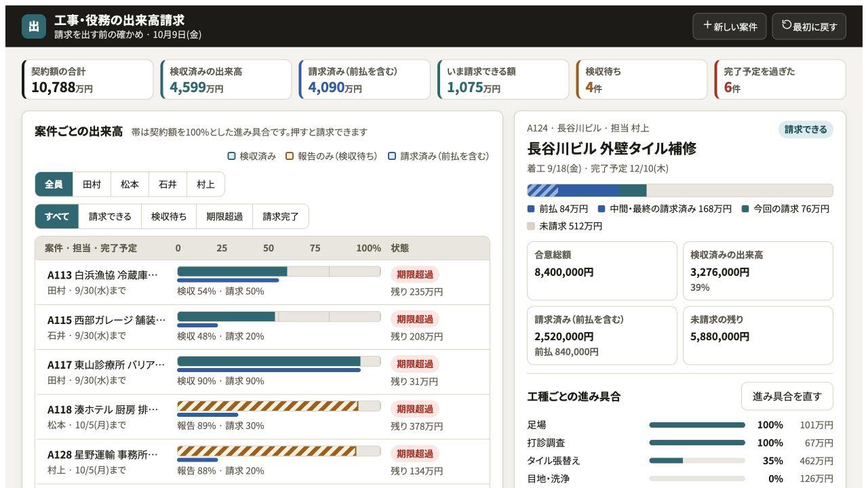Click the 未請求の残り 5,880,000円 box
The height and width of the screenshot is (488, 868).
pyautogui.click(x=757, y=336)
